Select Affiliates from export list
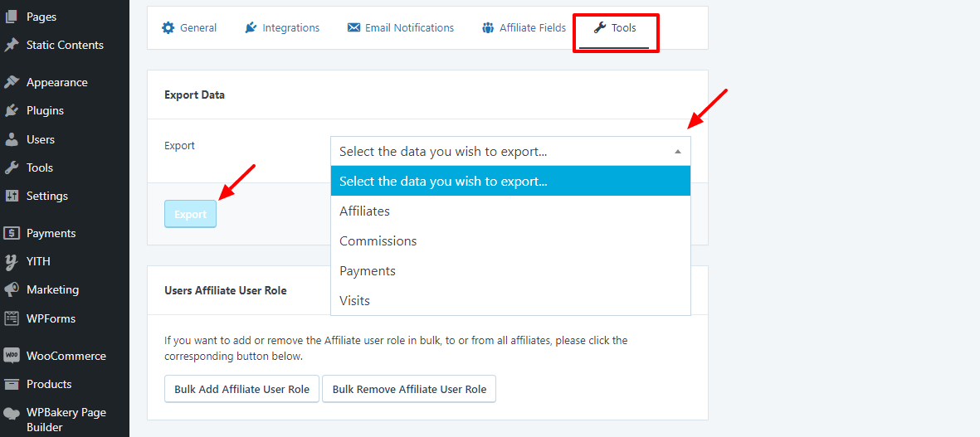980x437 pixels. [x=364, y=211]
